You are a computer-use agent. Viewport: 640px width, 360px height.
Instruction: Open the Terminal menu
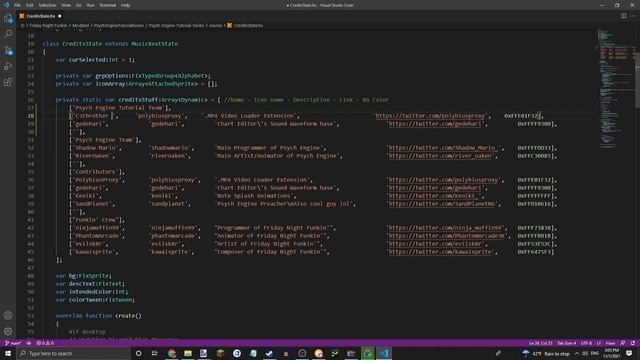pyautogui.click(x=108, y=5)
